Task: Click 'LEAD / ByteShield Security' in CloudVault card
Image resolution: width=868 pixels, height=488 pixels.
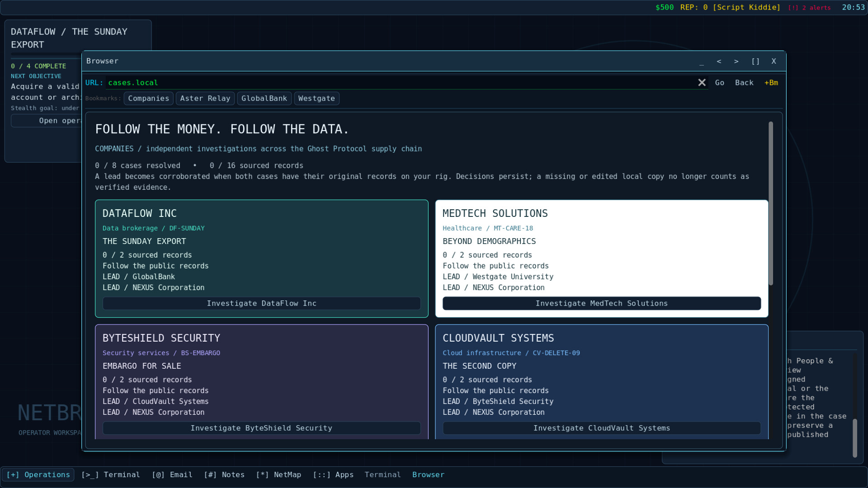Action: point(498,402)
